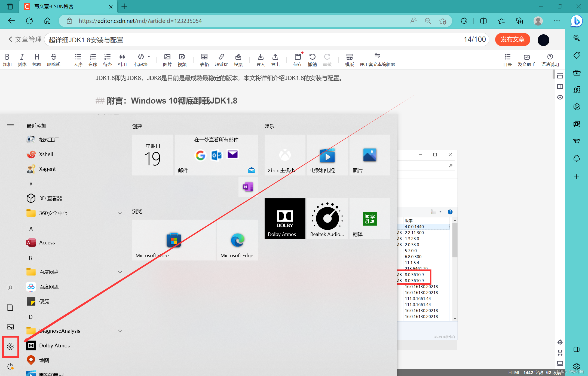The image size is (588, 376).
Task: Go back to 文章管理
Action: 25,40
